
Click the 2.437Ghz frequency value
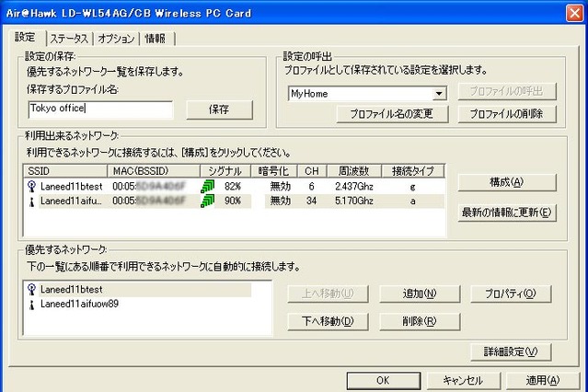[354, 187]
